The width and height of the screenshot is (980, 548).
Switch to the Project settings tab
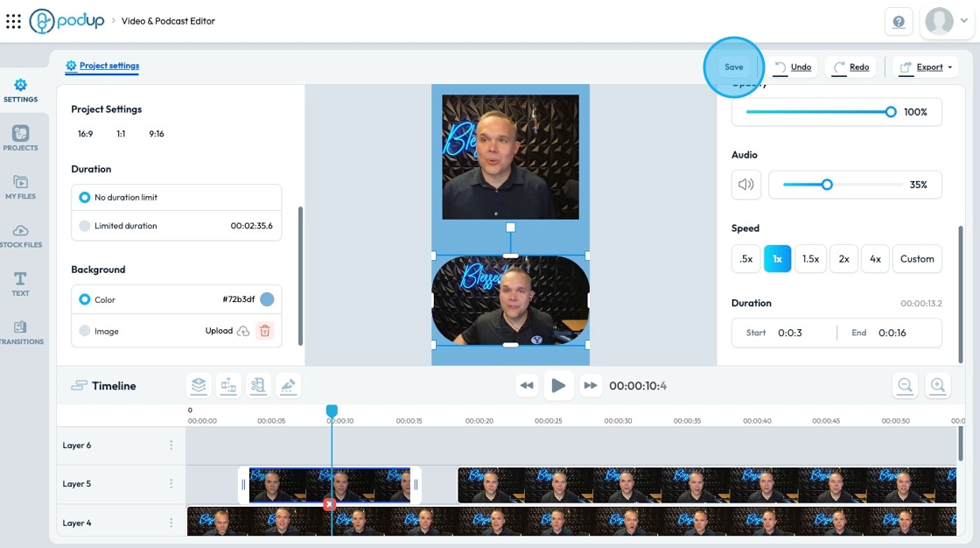tap(102, 66)
